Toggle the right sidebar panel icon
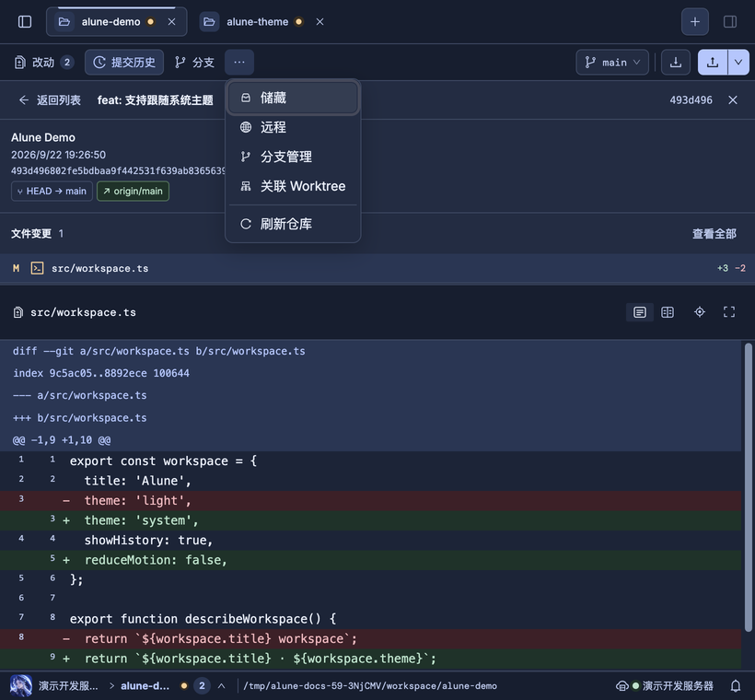Screen dimensions: 755x700 730,22
